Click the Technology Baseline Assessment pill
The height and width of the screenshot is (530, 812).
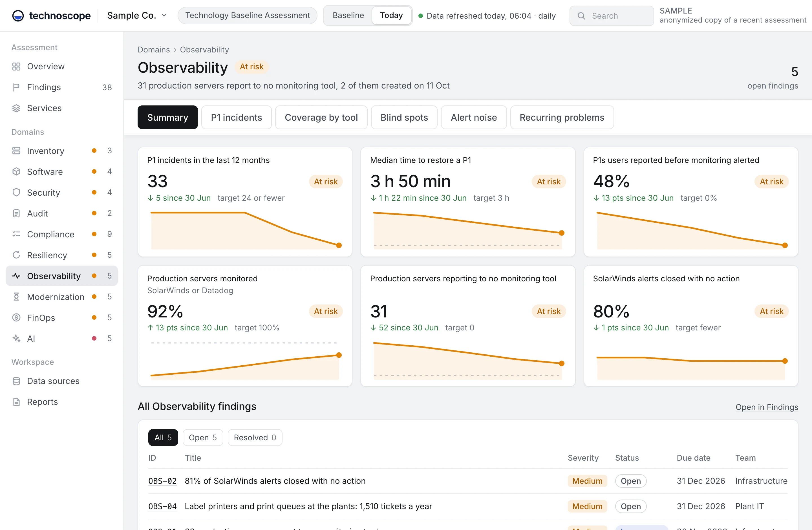[x=247, y=16]
